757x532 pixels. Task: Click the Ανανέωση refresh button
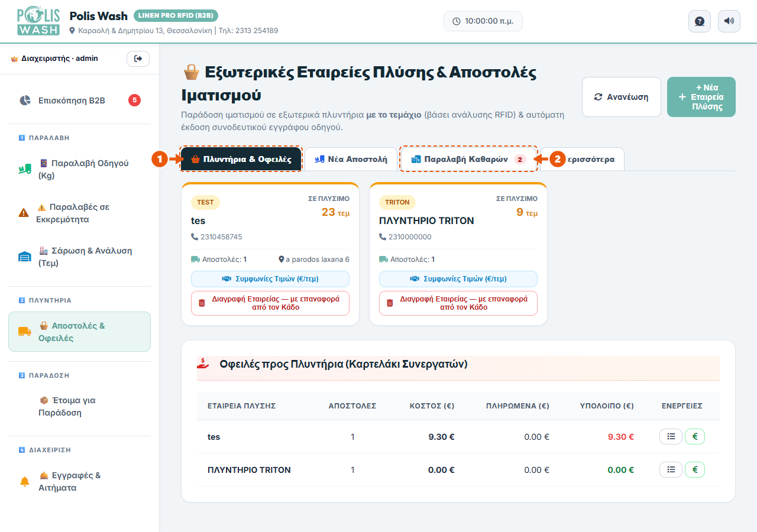(622, 97)
